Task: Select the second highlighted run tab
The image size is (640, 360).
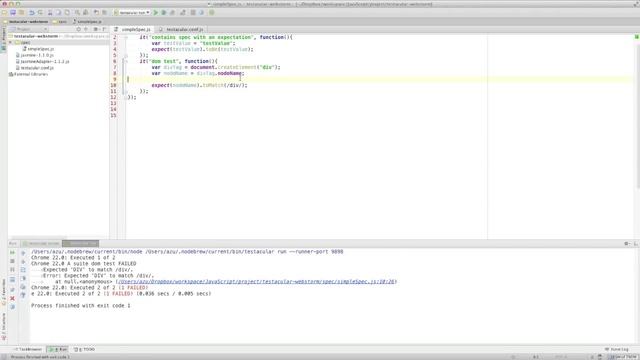Action: pyautogui.click(x=81, y=244)
